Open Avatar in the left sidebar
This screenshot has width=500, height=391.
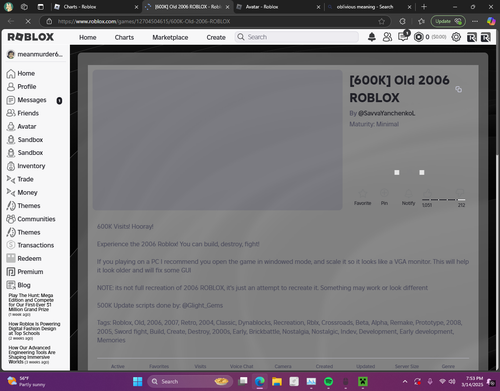22,127
